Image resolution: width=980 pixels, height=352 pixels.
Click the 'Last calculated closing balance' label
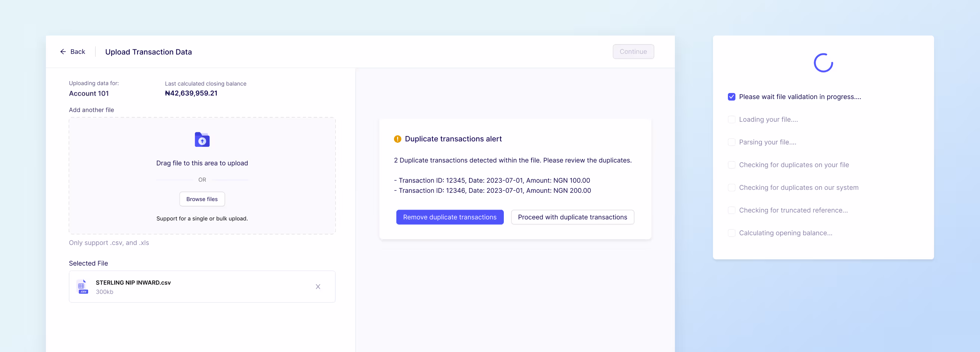pos(205,84)
